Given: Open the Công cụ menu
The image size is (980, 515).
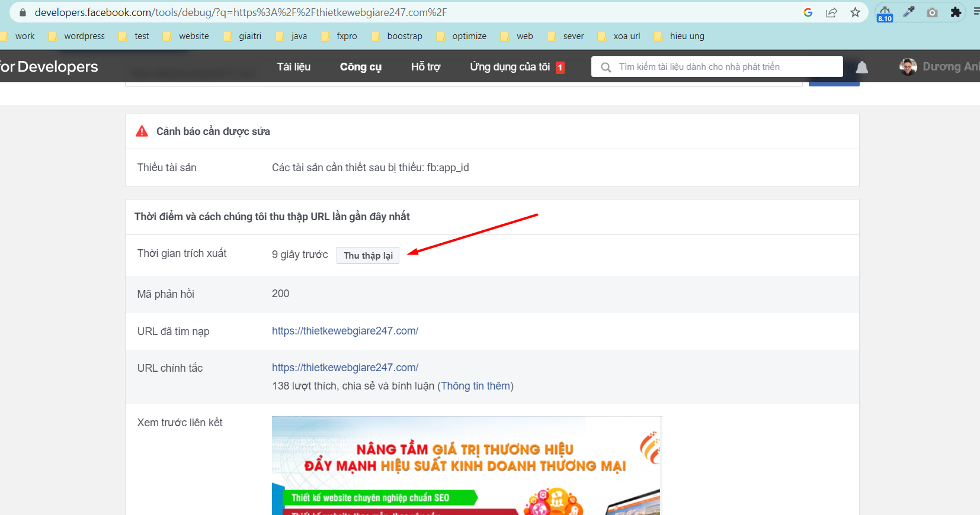Looking at the screenshot, I should (x=360, y=67).
